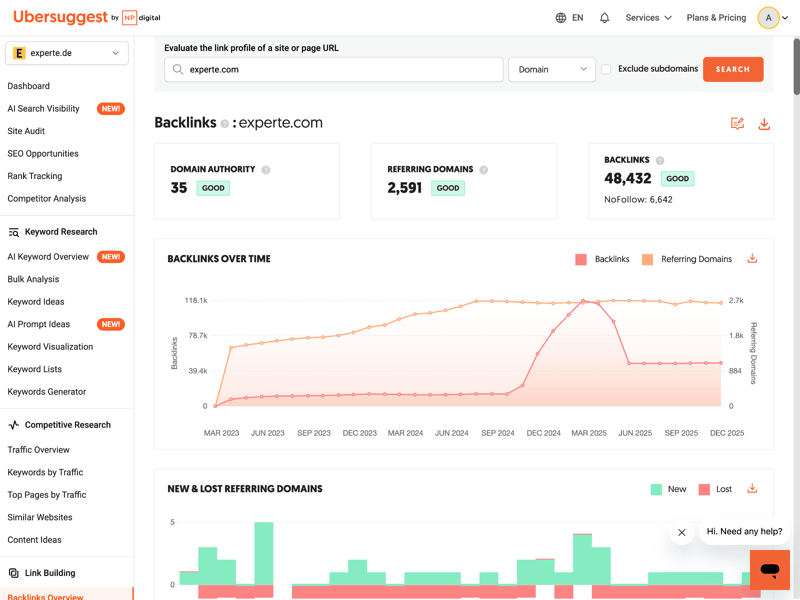The width and height of the screenshot is (800, 600).
Task: Open the orange chat widget button
Action: point(769,570)
